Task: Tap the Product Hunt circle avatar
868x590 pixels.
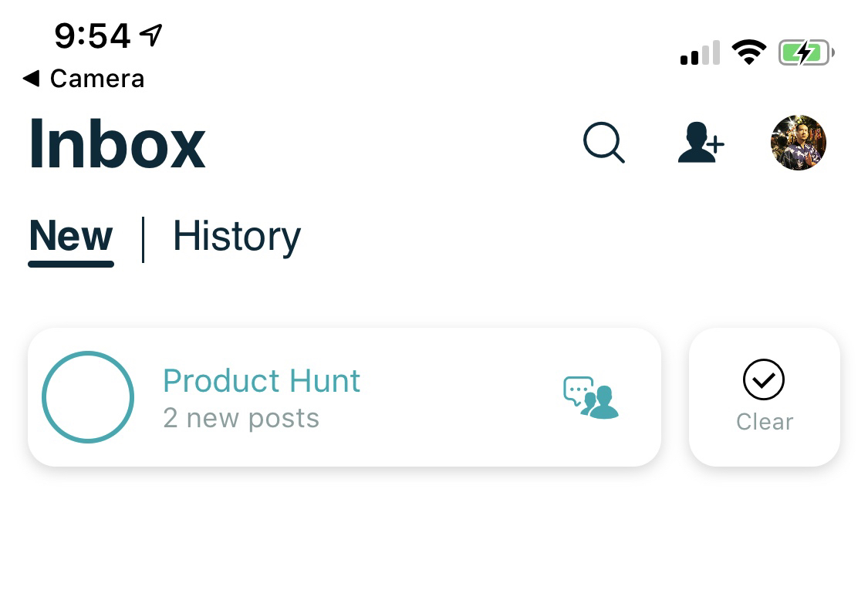Action: coord(88,397)
